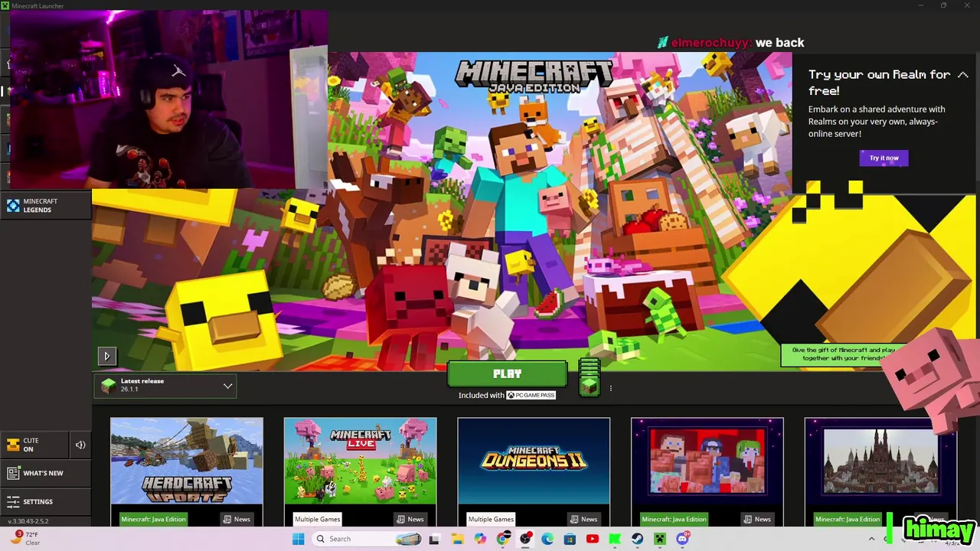
Task: Open the three characters news card thumbnail
Action: click(x=707, y=461)
